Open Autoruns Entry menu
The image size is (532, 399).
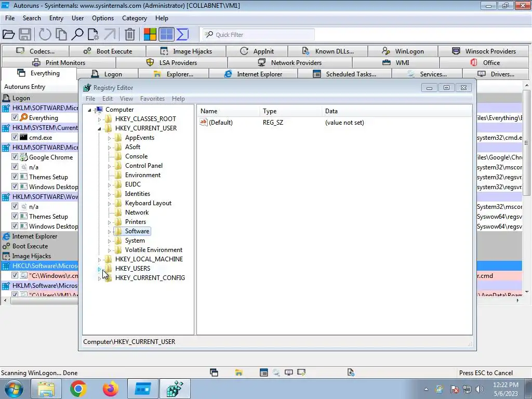click(x=56, y=18)
